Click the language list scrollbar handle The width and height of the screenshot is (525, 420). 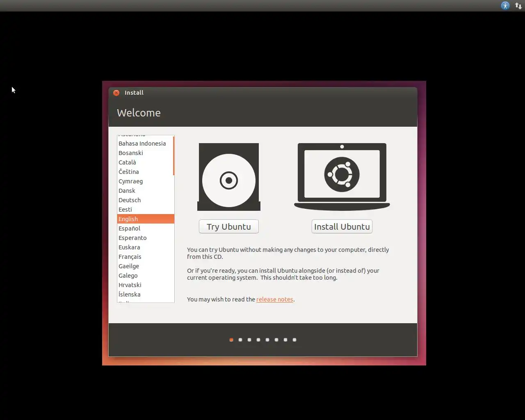click(x=173, y=156)
